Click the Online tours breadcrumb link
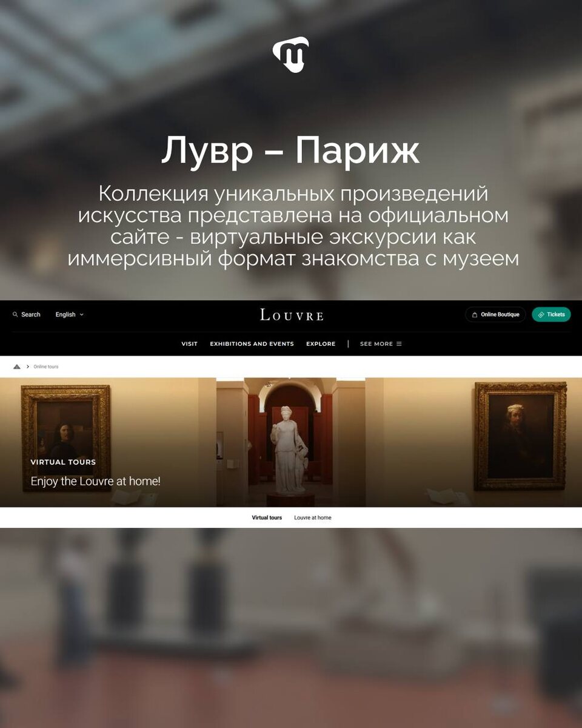Screen dimensions: 582x728 coord(46,366)
